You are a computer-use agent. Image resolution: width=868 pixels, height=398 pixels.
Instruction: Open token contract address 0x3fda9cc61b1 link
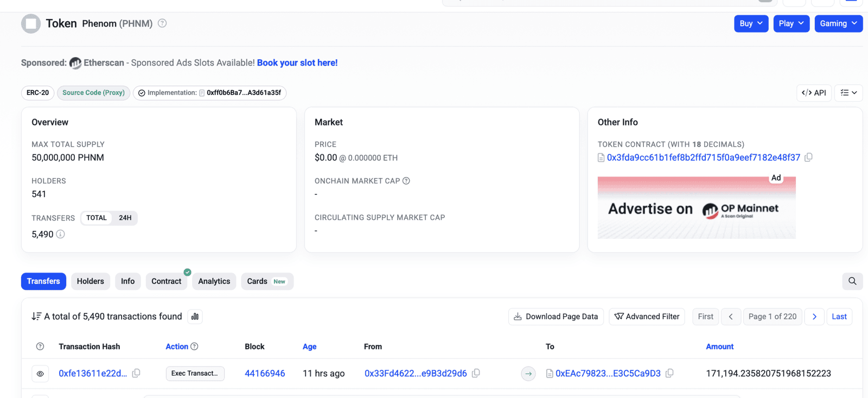(x=704, y=157)
